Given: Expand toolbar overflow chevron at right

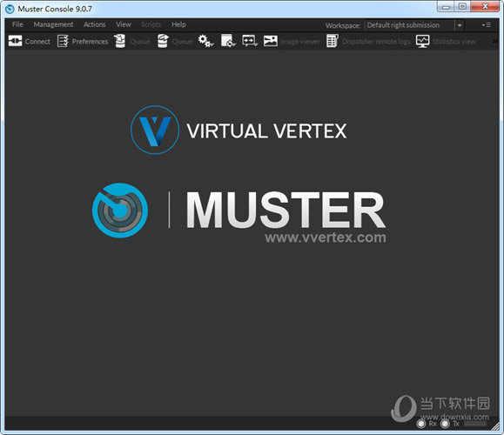Looking at the screenshot, I should 495,41.
